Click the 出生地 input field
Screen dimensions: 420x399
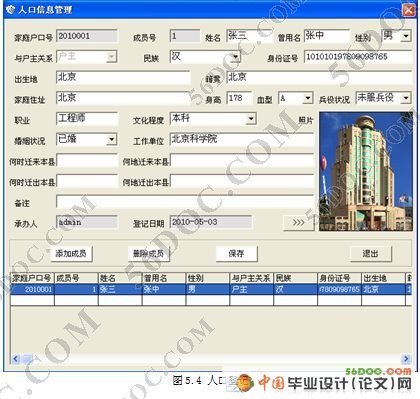pyautogui.click(x=123, y=77)
